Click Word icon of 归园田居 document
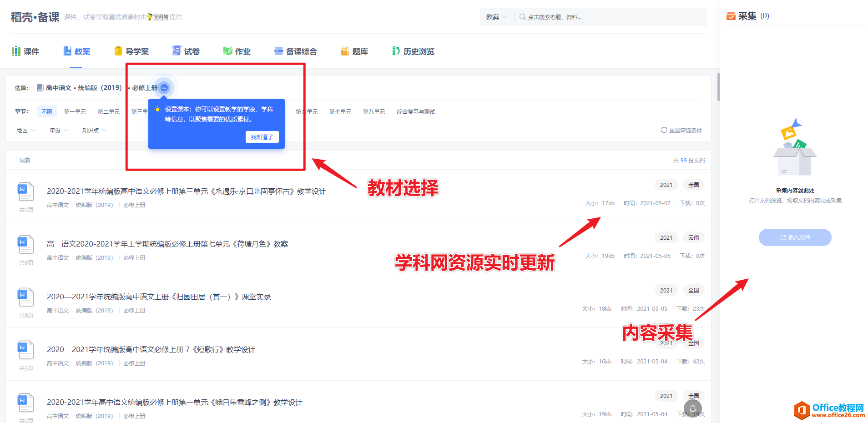Image resolution: width=868 pixels, height=423 pixels. coord(25,297)
